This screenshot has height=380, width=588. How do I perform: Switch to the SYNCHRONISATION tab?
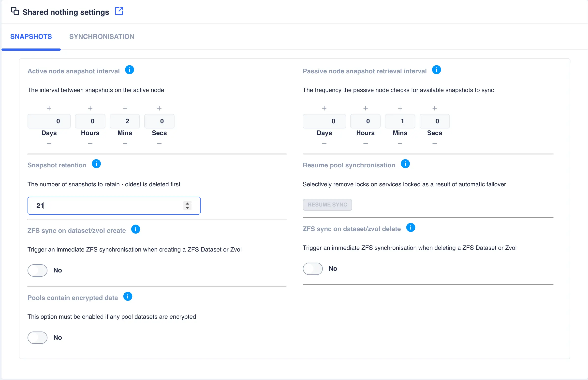point(102,36)
